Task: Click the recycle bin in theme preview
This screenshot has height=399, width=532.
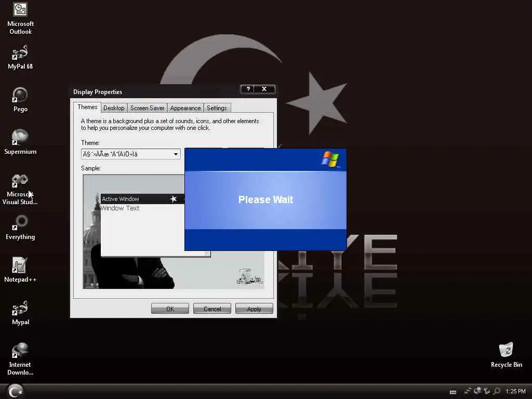Action: [250, 276]
